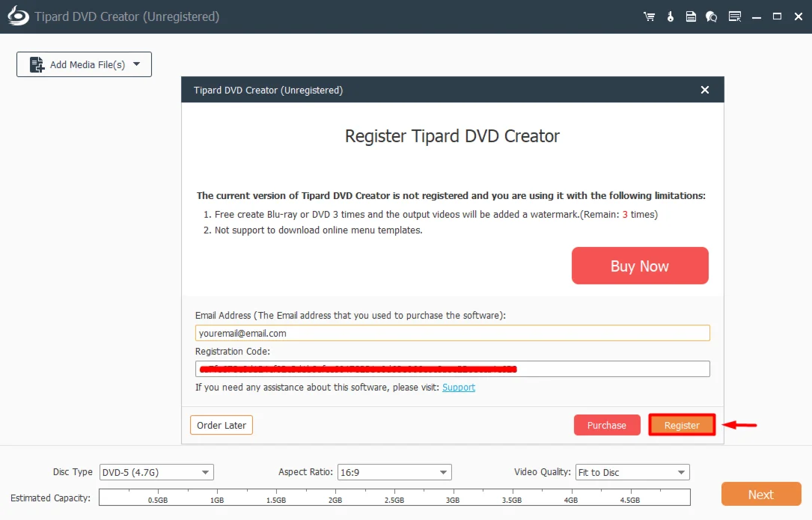Close the registration dialog with X
812x520 pixels.
click(x=704, y=90)
